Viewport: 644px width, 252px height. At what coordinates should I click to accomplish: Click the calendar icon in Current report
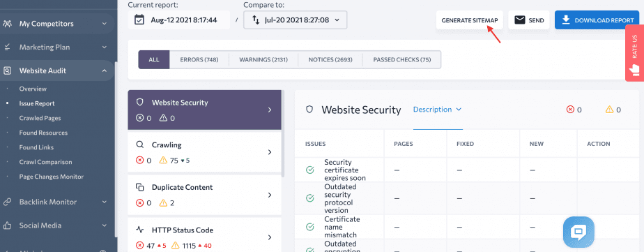(139, 20)
